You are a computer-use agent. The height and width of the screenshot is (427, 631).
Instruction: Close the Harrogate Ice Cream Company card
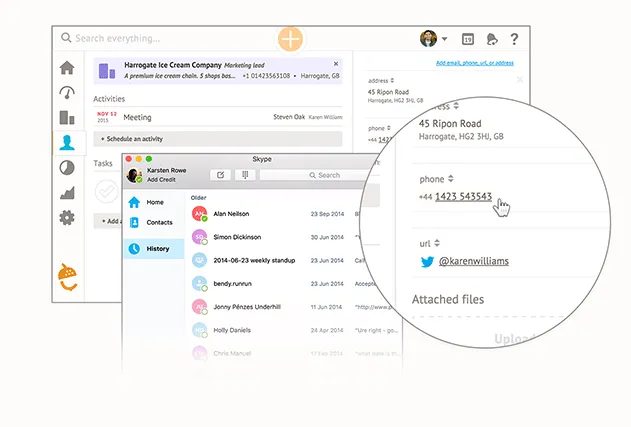pyautogui.click(x=336, y=64)
